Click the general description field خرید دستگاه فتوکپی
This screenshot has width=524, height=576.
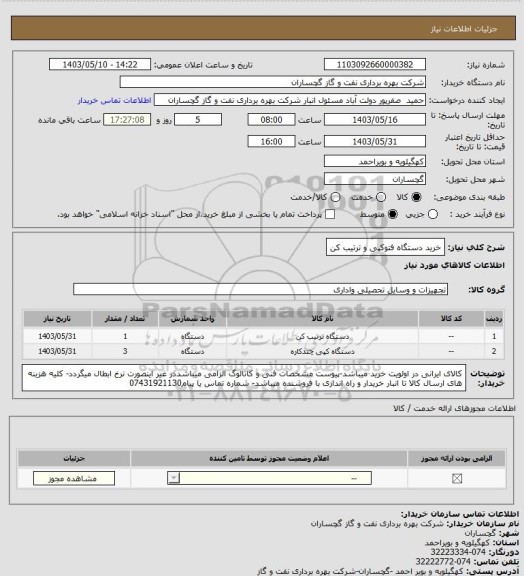385,248
